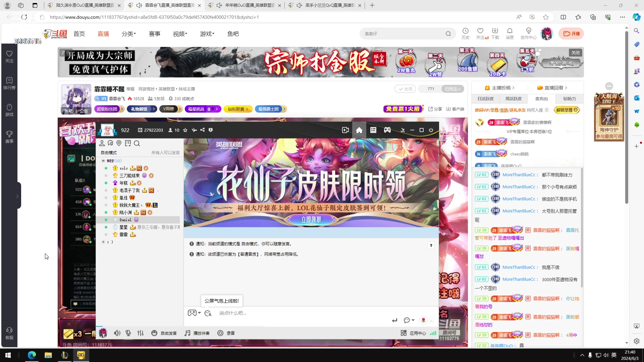This screenshot has width=644, height=362.
Task: Click the download icon in header
Action: coord(495,31)
